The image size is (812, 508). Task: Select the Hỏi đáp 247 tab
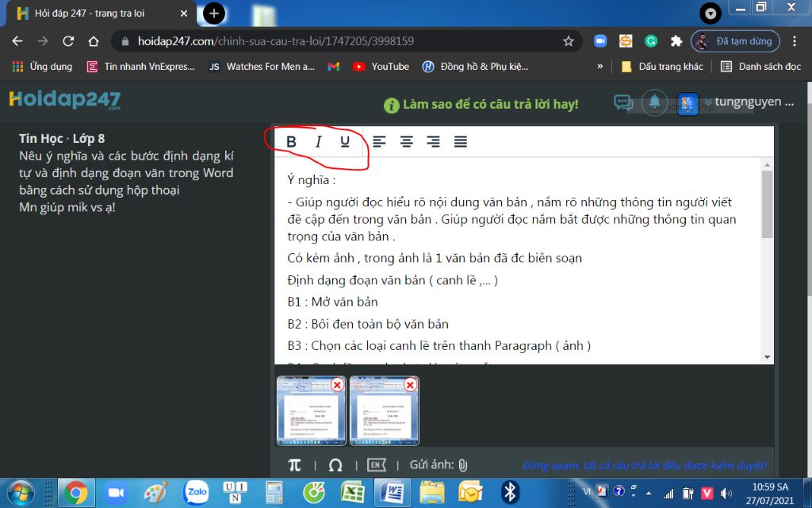click(101, 13)
